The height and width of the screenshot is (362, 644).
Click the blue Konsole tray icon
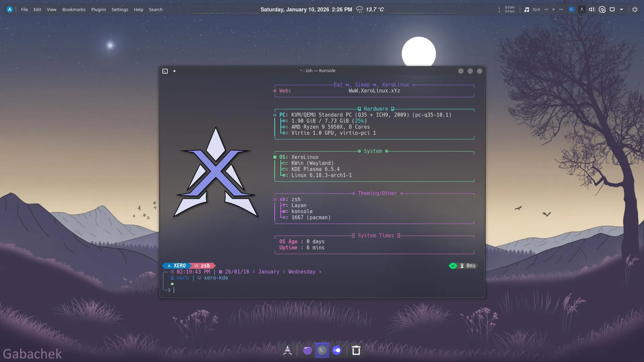pos(572,9)
